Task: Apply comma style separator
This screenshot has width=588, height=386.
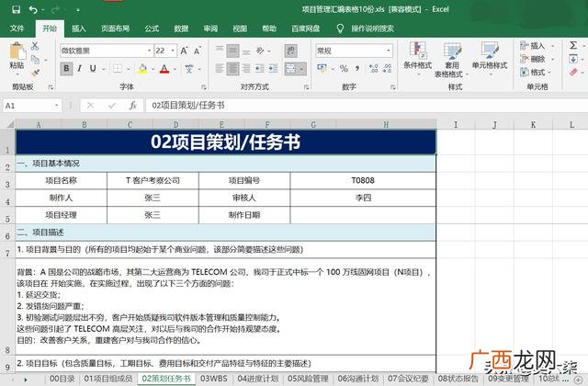Action: pyautogui.click(x=357, y=69)
